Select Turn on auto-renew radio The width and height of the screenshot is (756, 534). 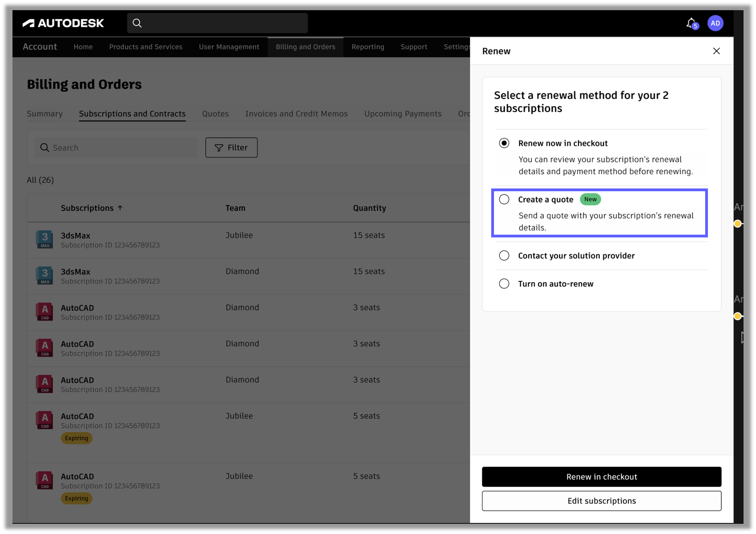(504, 284)
